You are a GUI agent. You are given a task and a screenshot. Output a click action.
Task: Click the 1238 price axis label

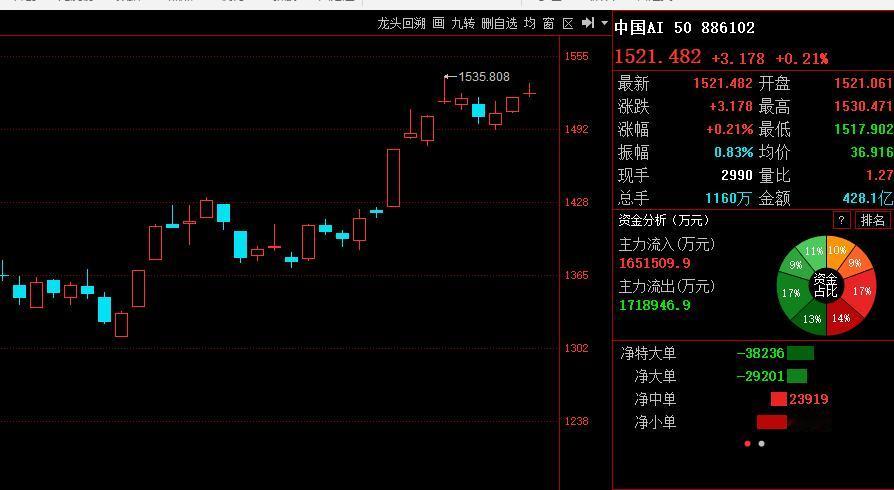(576, 421)
